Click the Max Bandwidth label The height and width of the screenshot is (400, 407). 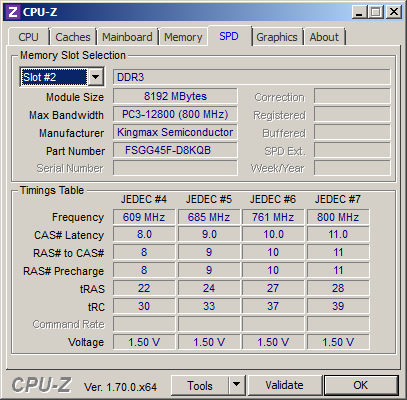coord(66,115)
